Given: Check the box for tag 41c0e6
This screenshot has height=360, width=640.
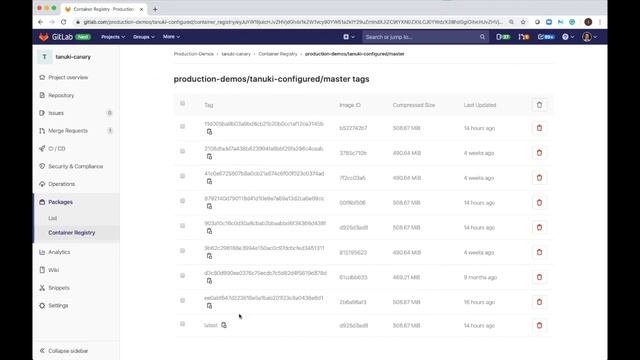Looking at the screenshot, I should click(182, 176).
